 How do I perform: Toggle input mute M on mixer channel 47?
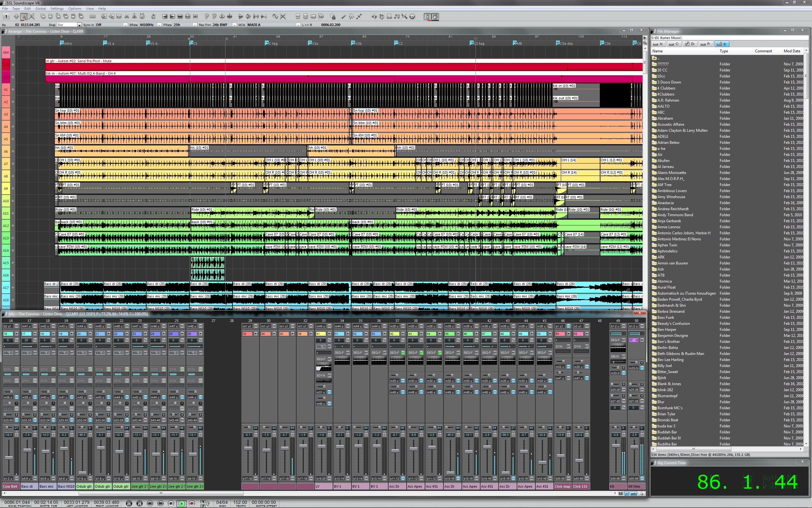pyautogui.click(x=587, y=326)
